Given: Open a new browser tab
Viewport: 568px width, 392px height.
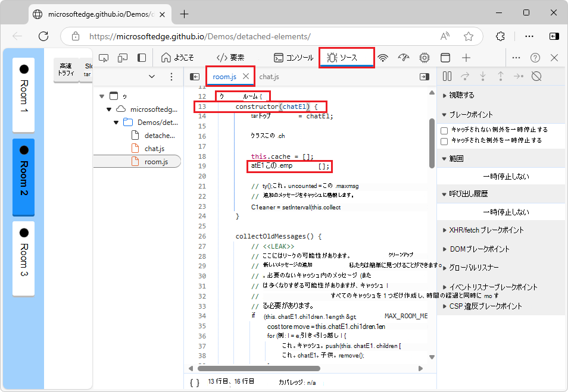Looking at the screenshot, I should (185, 14).
